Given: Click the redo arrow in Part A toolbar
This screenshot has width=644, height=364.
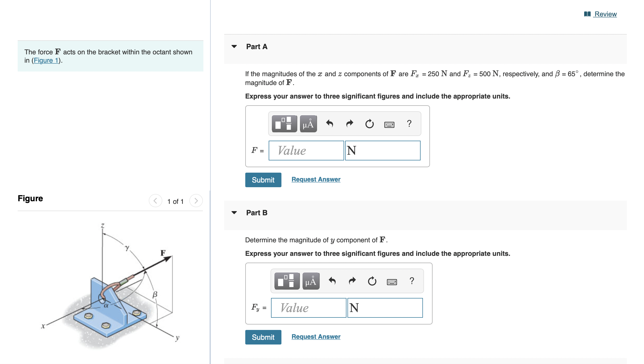Looking at the screenshot, I should coord(350,124).
